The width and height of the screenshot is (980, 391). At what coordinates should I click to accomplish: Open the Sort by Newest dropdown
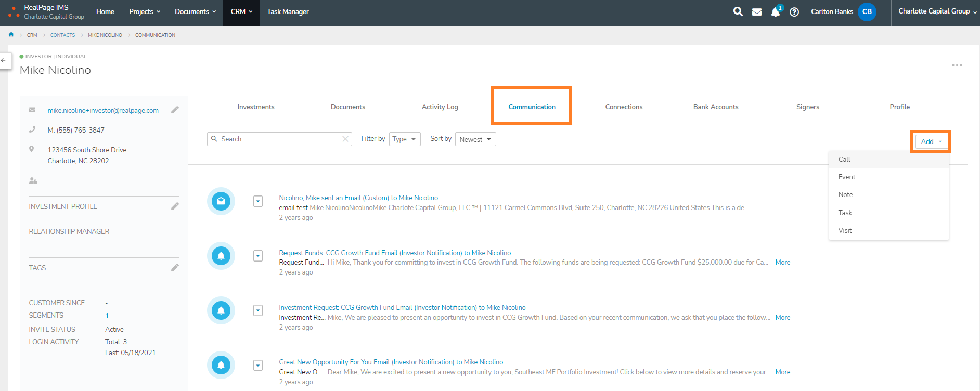click(x=475, y=139)
